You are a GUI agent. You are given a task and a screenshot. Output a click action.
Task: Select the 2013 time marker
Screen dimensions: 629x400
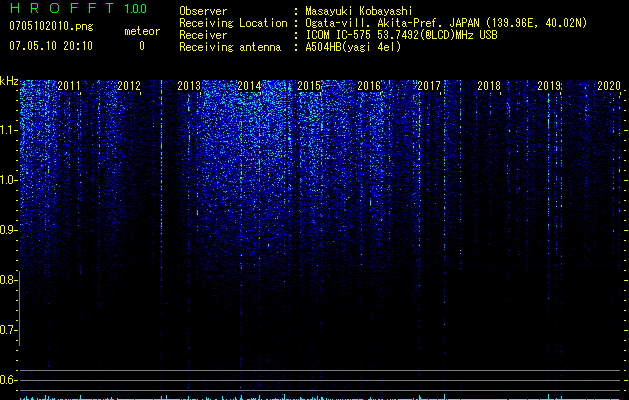(189, 86)
